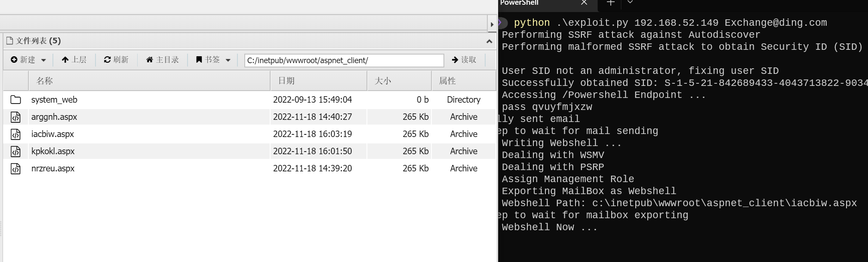The image size is (868, 262).
Task: Expand the 书签 dropdown arrow
Action: 228,60
